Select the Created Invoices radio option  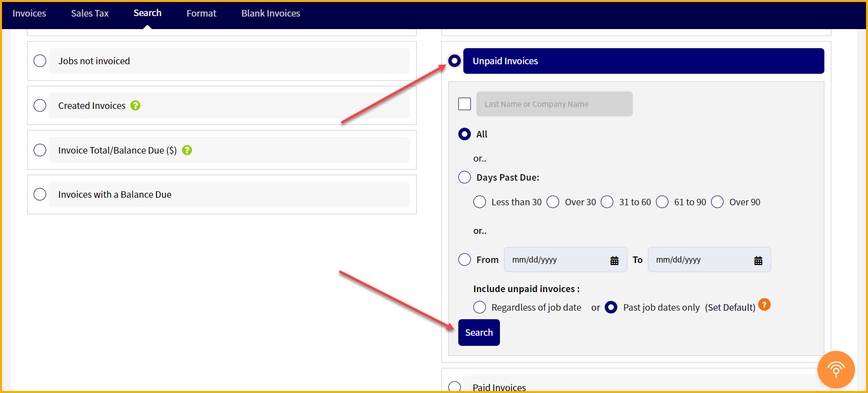40,105
